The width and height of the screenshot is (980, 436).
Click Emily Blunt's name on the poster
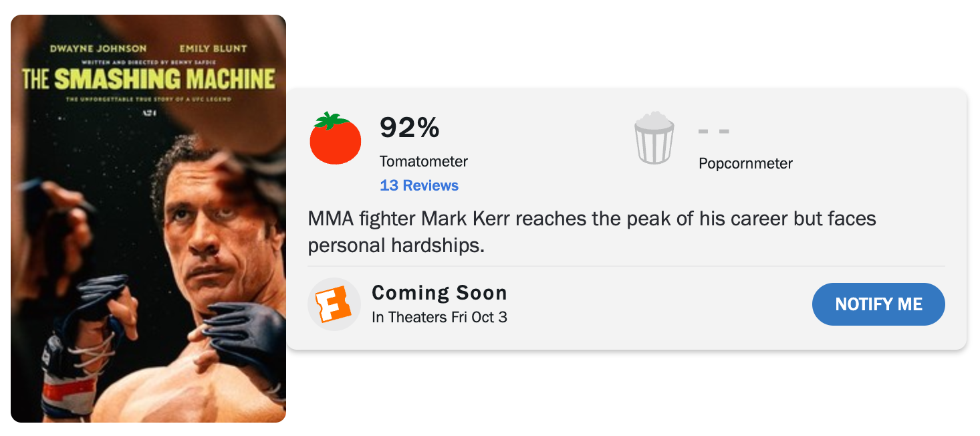click(213, 49)
